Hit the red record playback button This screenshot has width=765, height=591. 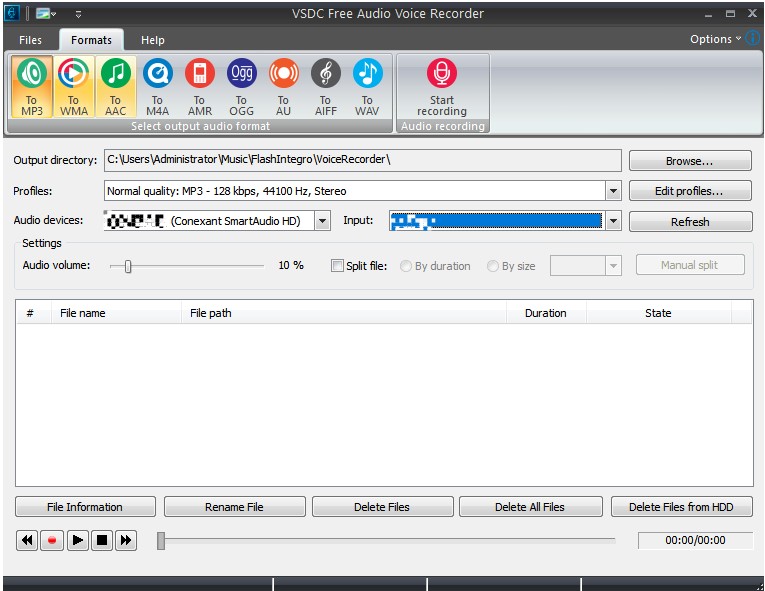pos(52,540)
